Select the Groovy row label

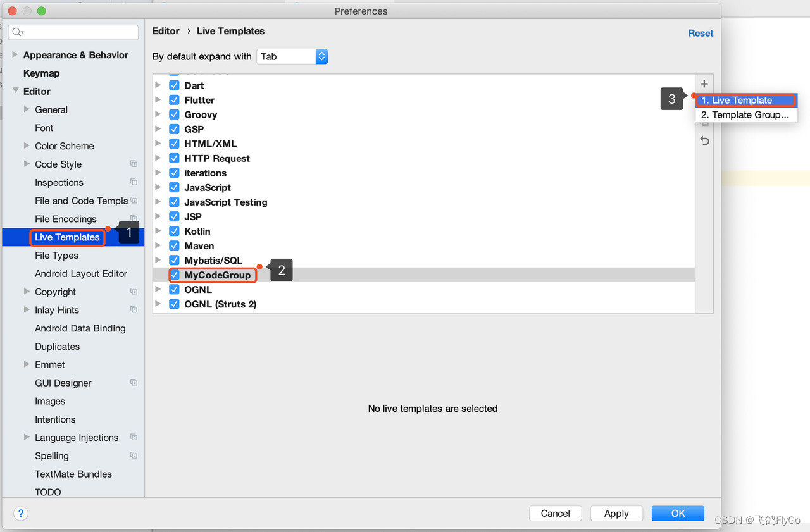[x=201, y=114]
